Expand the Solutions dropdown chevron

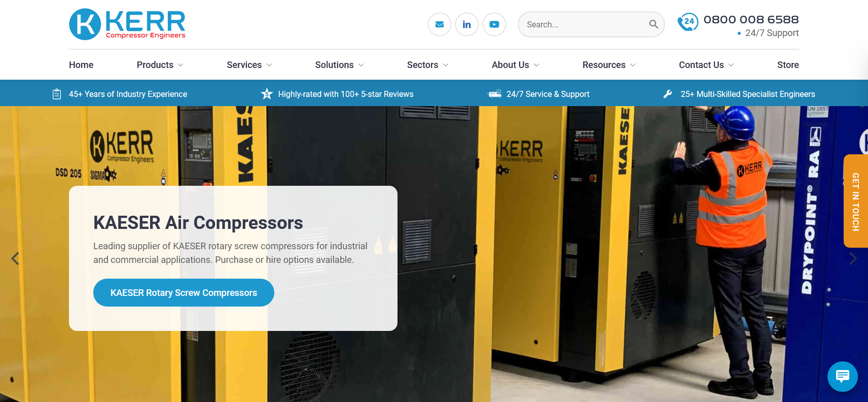(361, 65)
